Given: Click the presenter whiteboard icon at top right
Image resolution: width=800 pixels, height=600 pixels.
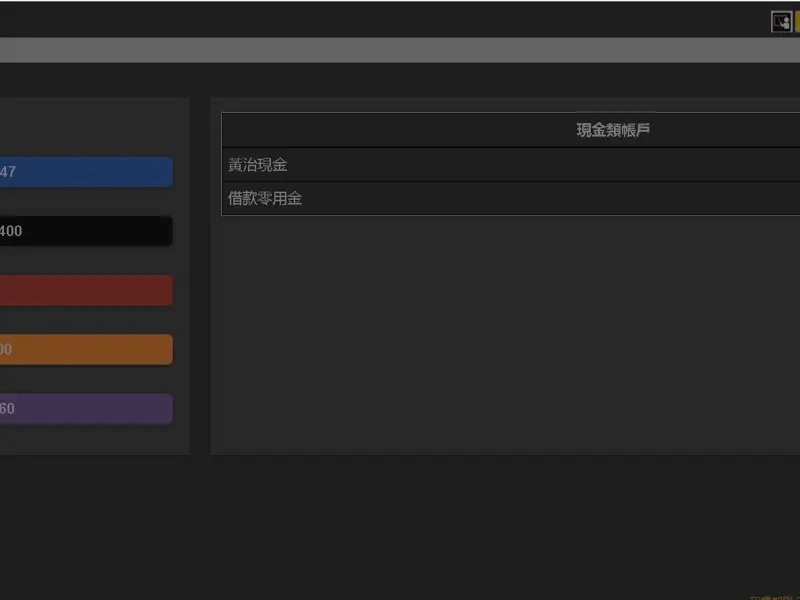Looking at the screenshot, I should coord(781,22).
